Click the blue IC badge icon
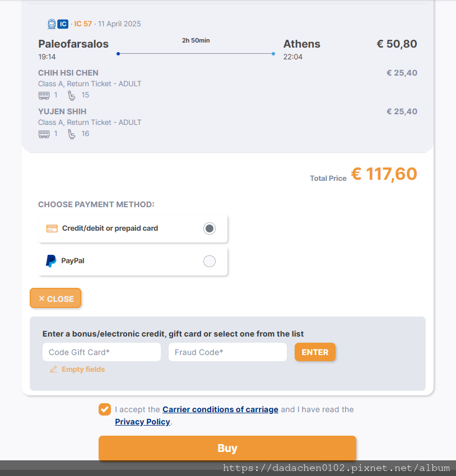This screenshot has width=456, height=476. coord(63,24)
